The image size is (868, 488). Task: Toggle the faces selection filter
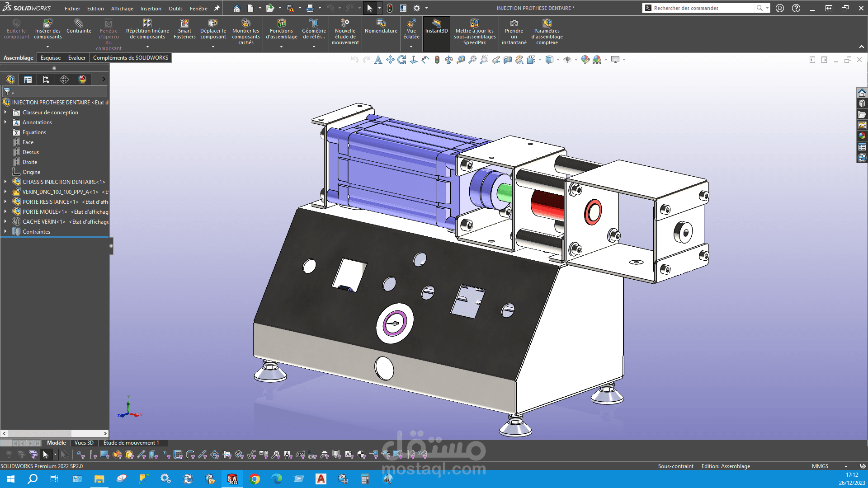105,455
